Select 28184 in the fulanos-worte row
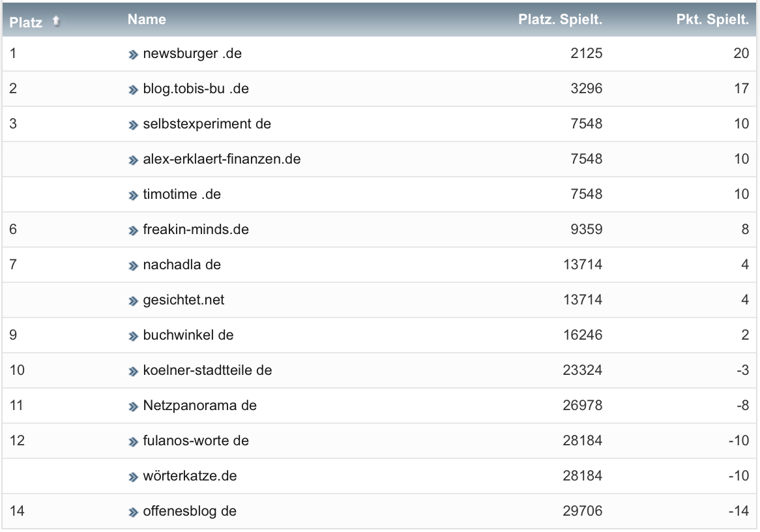The height and width of the screenshot is (532, 760). point(583,441)
